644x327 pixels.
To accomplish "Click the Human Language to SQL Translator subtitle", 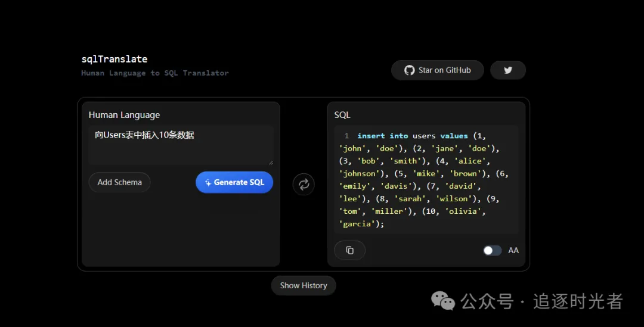I will click(155, 73).
